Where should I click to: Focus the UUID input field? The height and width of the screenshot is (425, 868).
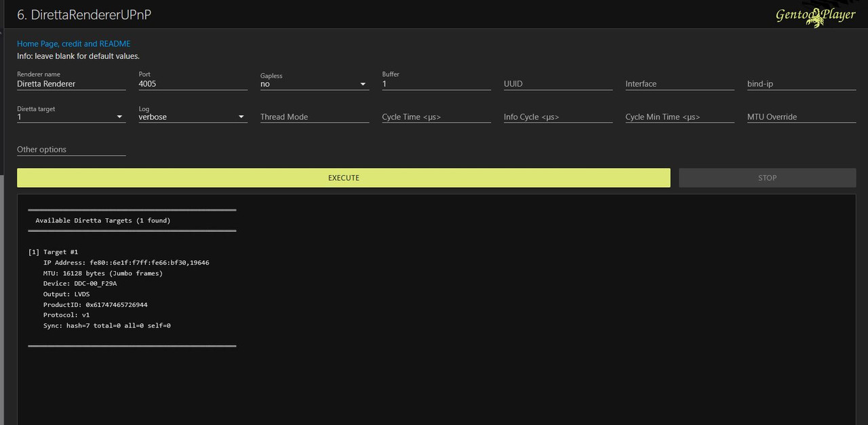pos(558,84)
